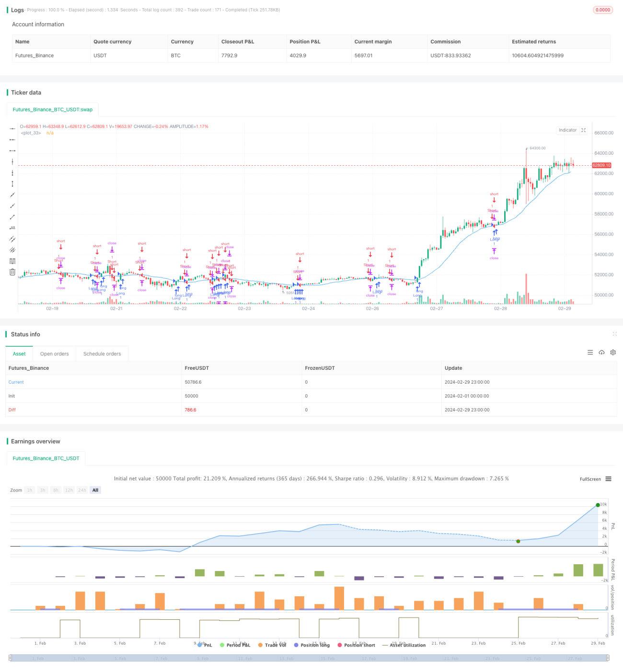623x672 pixels.
Task: Click the Position P&L value 4029.9
Action: tap(298, 56)
